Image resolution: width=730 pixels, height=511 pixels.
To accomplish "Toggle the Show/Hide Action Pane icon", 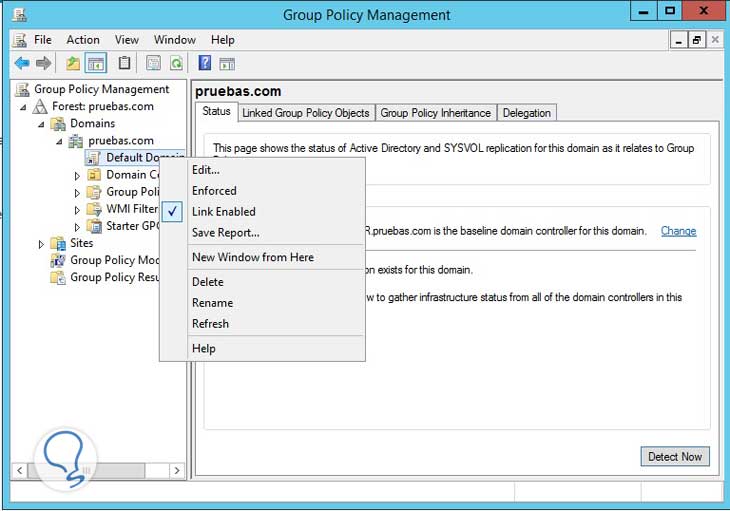I will [x=227, y=64].
